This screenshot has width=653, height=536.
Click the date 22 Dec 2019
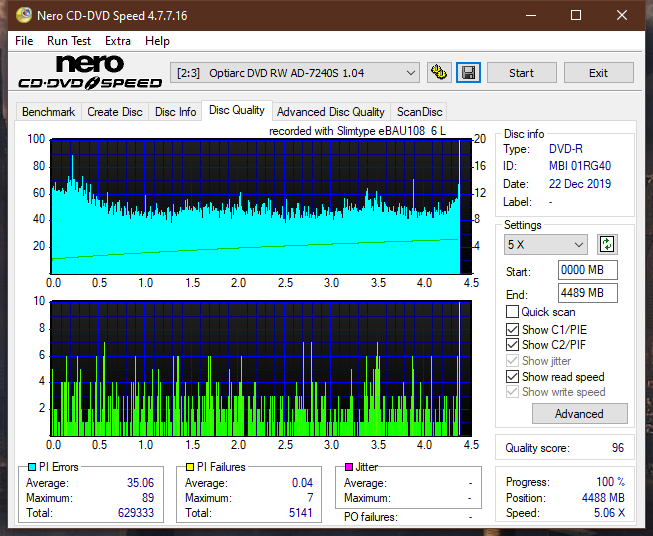pos(580,184)
